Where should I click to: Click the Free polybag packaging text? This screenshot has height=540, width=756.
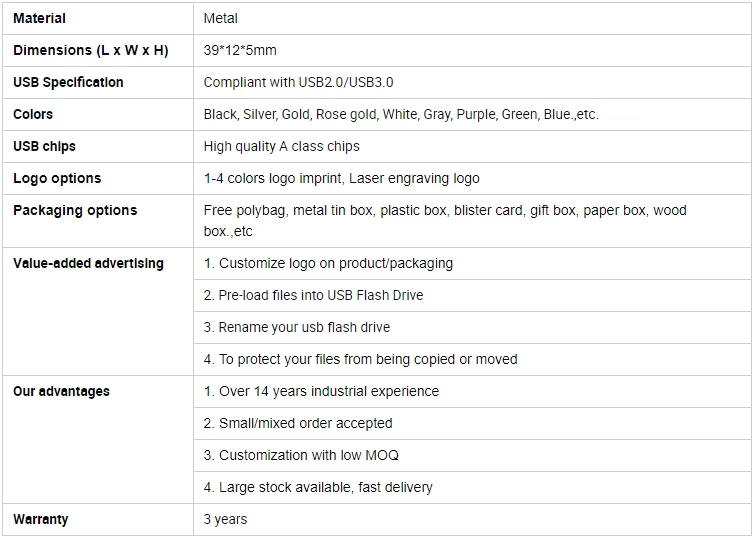244,210
